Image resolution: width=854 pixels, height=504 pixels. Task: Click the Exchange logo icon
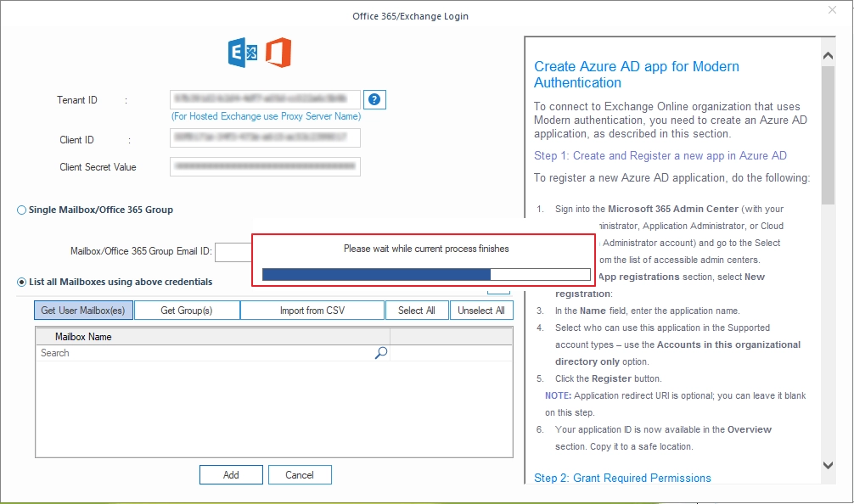point(243,53)
